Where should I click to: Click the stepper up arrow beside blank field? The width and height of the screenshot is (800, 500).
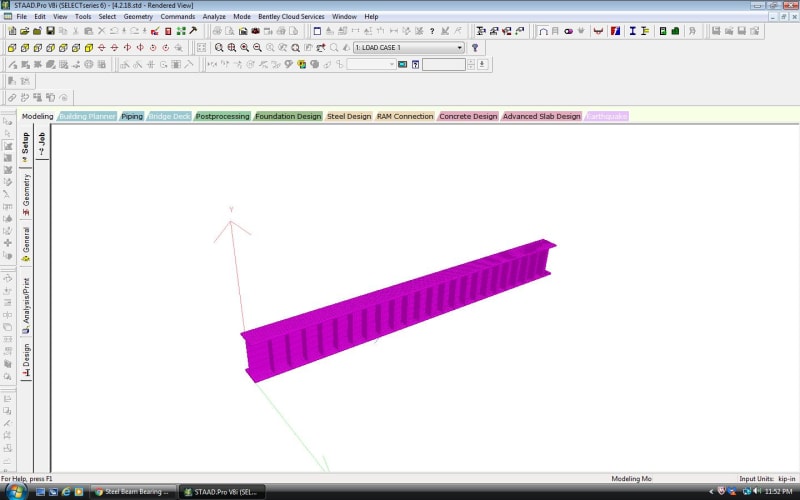coord(471,62)
